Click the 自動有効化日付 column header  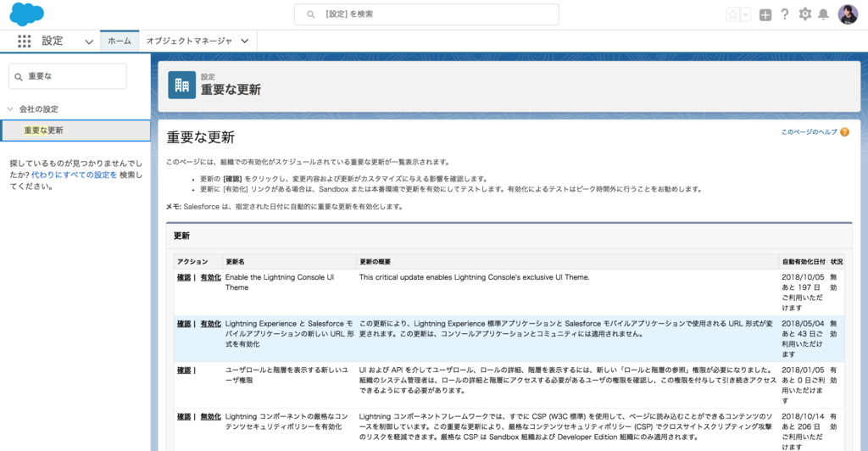pyautogui.click(x=804, y=262)
